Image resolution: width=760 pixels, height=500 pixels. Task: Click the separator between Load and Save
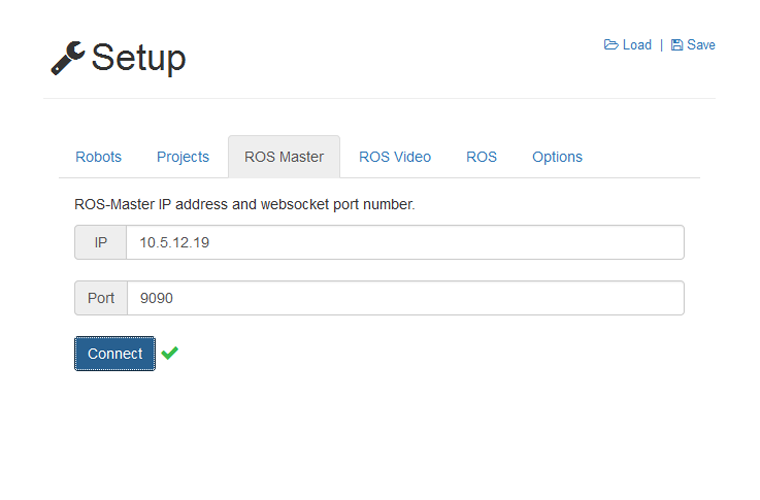661,45
